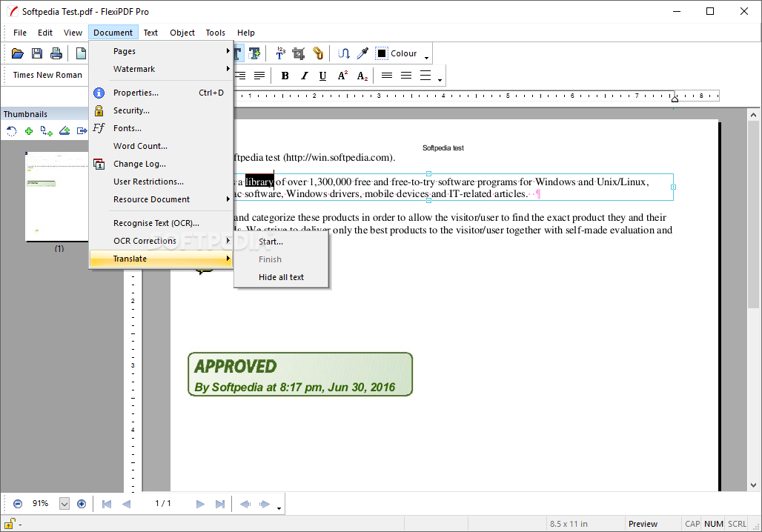Go to first page

click(107, 504)
